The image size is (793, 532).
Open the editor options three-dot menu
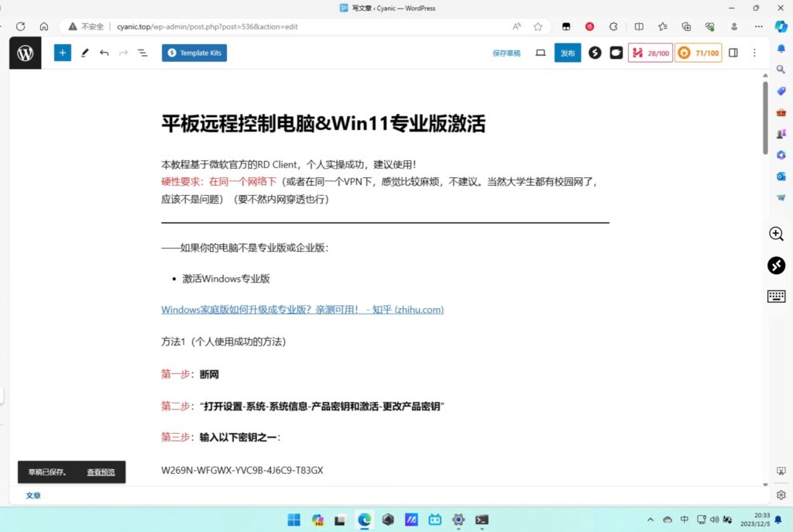(754, 53)
